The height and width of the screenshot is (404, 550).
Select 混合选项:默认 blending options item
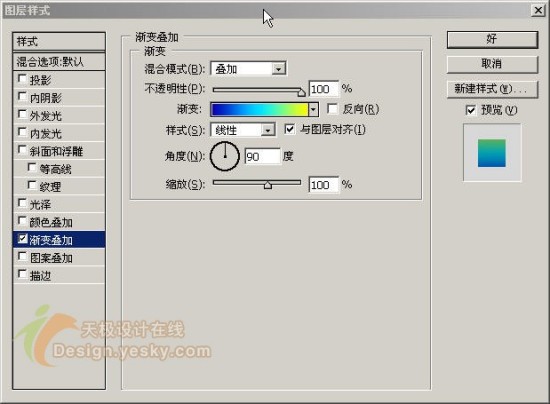pos(59,62)
